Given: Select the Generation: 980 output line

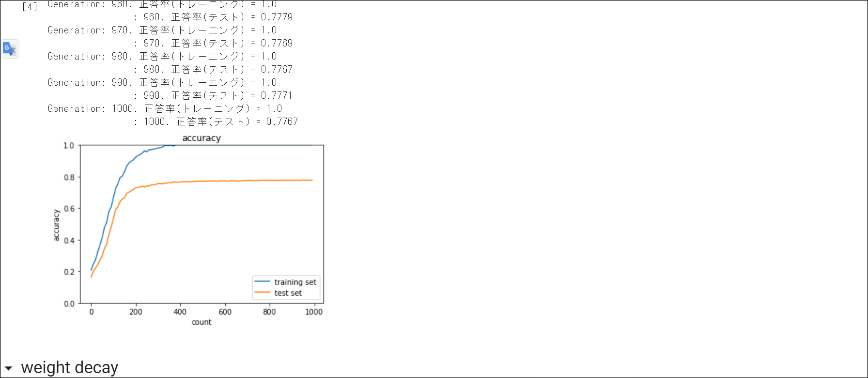Looking at the screenshot, I should 162,56.
